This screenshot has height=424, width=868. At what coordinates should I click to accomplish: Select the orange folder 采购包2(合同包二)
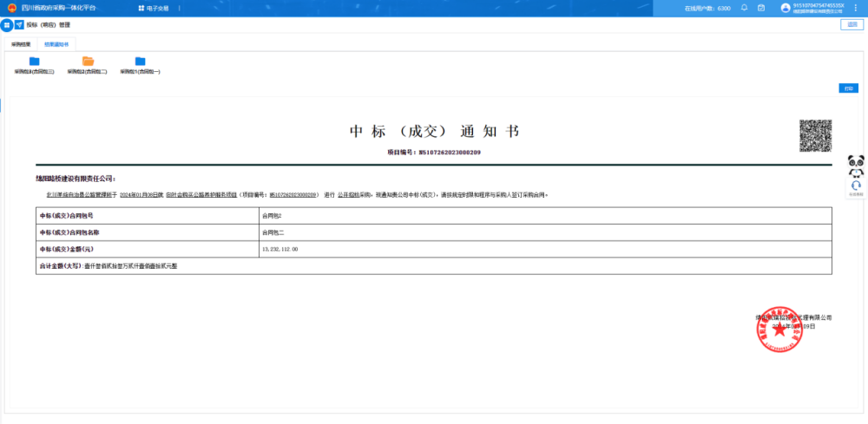(88, 62)
